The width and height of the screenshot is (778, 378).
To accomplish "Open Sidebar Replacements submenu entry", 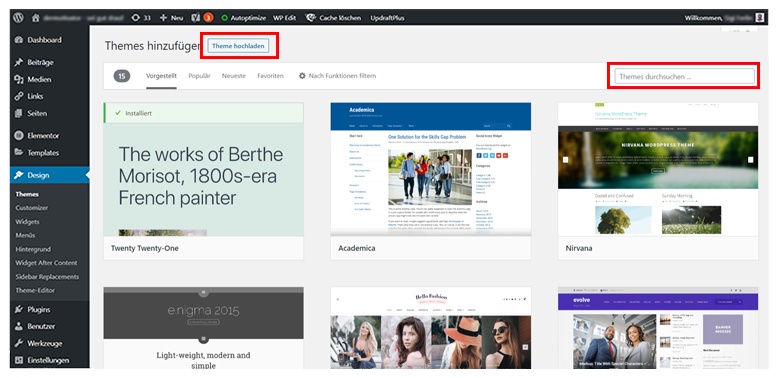I will point(47,276).
